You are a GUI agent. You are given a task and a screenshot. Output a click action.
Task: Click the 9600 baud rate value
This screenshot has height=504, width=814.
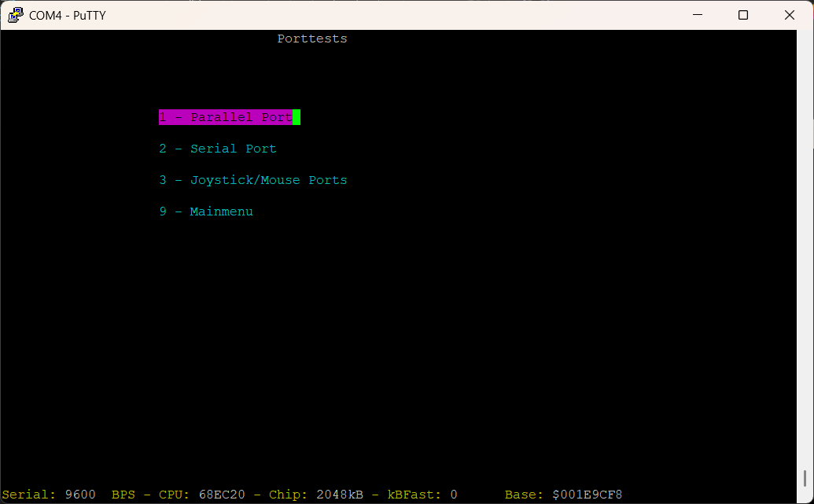(80, 495)
